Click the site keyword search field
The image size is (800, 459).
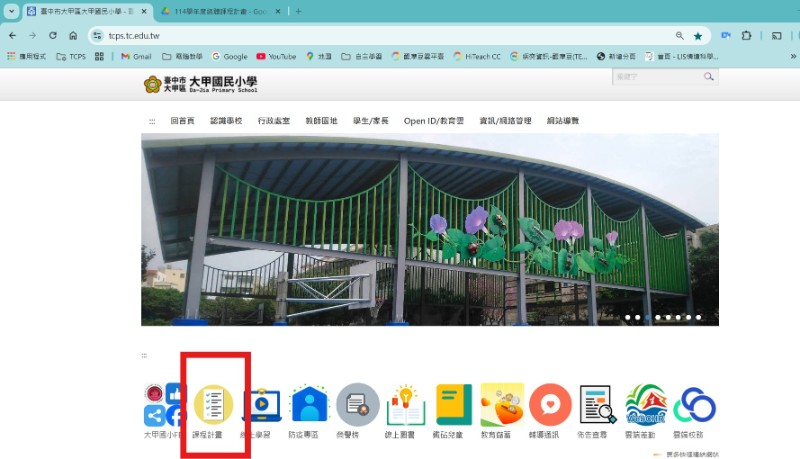pos(656,77)
